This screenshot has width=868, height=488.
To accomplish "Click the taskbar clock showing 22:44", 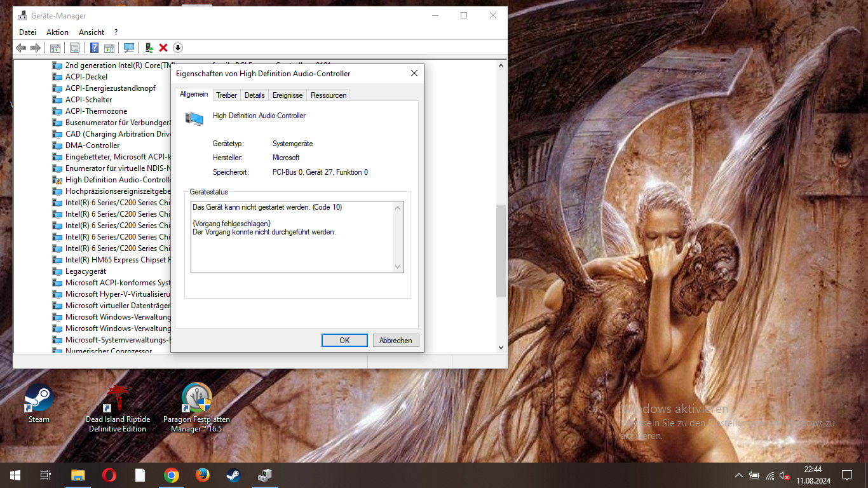I will 813,475.
